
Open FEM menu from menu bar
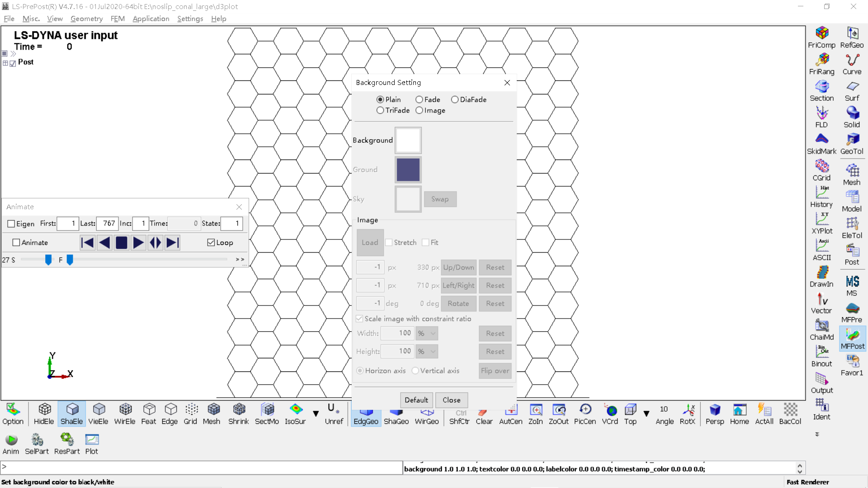click(x=116, y=19)
